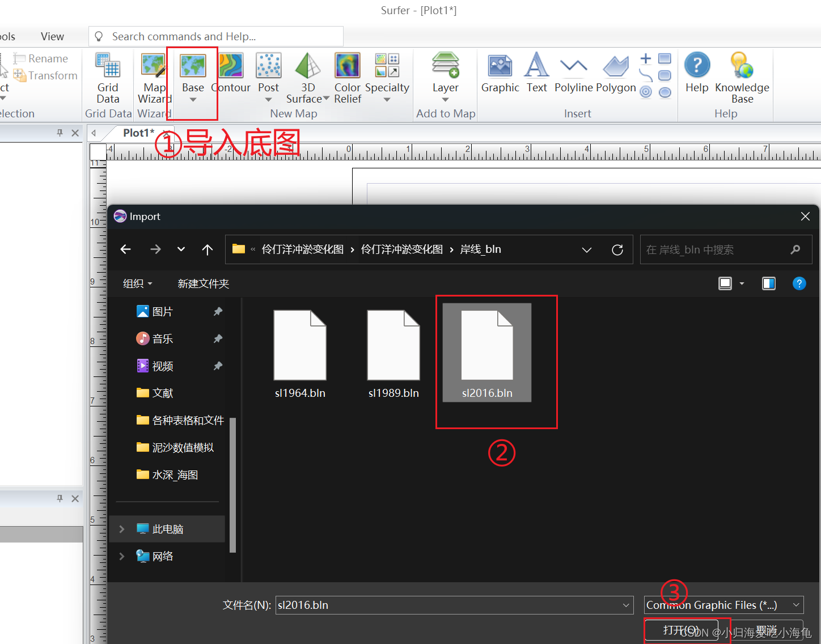Go back in the Import dialog

click(126, 249)
